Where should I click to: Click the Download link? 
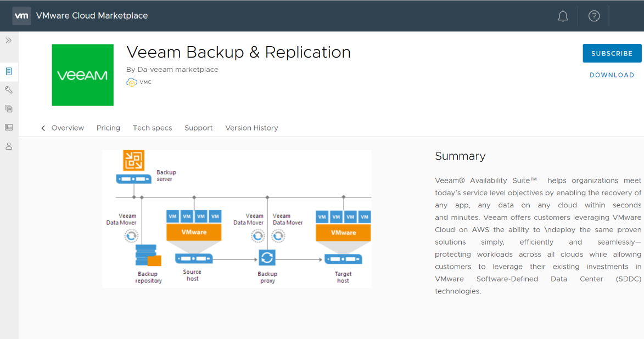pyautogui.click(x=612, y=75)
